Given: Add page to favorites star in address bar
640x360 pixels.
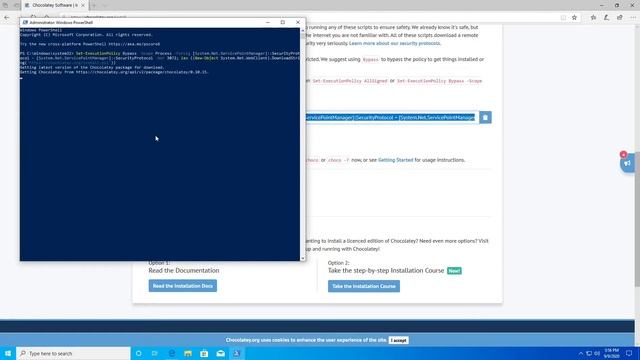Looking at the screenshot, I should (574, 18).
